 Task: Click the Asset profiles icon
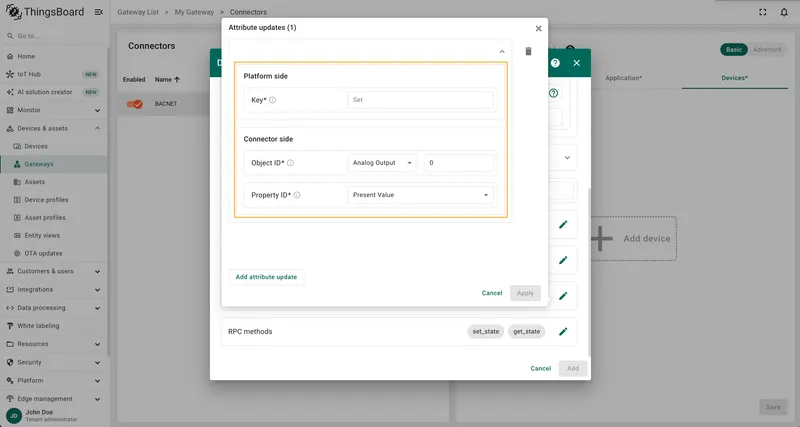click(x=17, y=218)
